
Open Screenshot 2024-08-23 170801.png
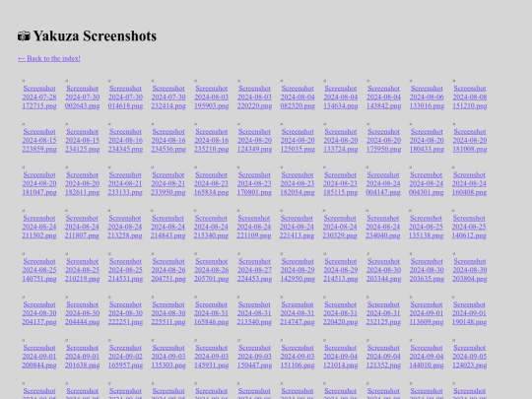[x=254, y=183]
